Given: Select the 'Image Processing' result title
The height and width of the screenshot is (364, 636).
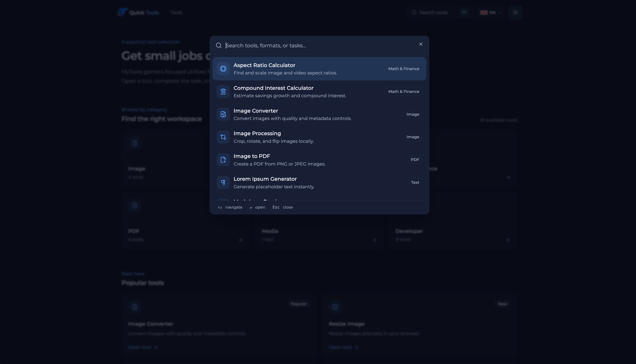Looking at the screenshot, I should [257, 134].
